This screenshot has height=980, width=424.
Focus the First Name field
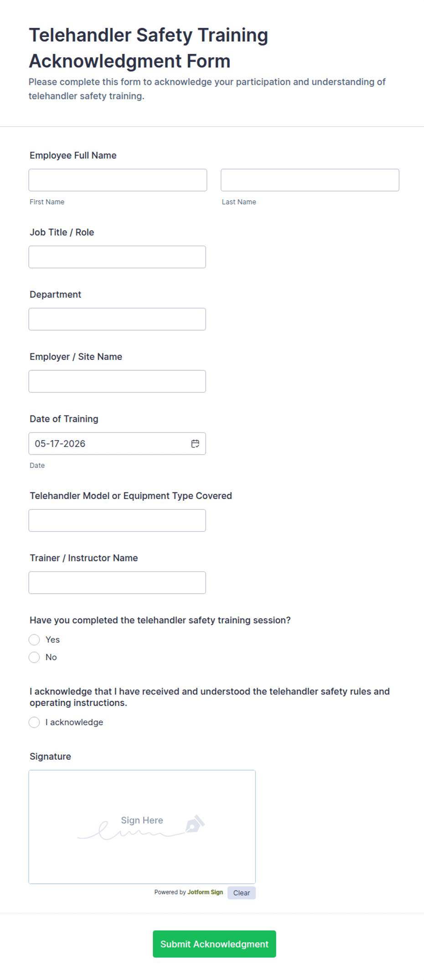tap(118, 180)
